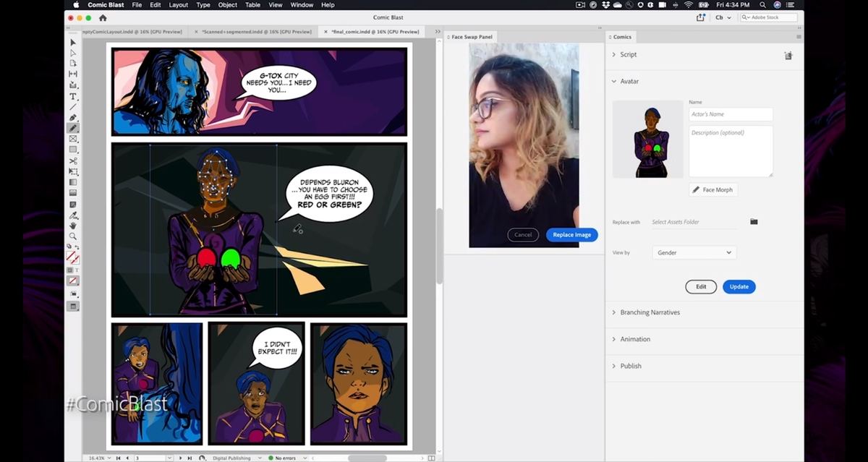
Task: Collapse the Avatar section
Action: point(613,82)
